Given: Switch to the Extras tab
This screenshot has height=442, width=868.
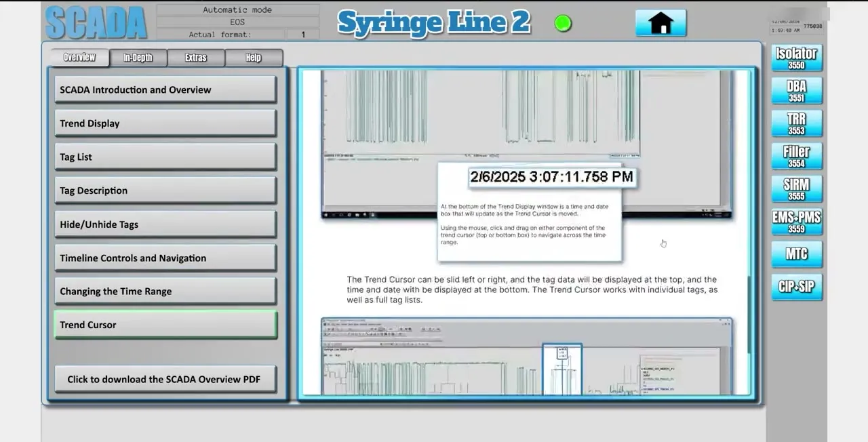Looking at the screenshot, I should 196,58.
